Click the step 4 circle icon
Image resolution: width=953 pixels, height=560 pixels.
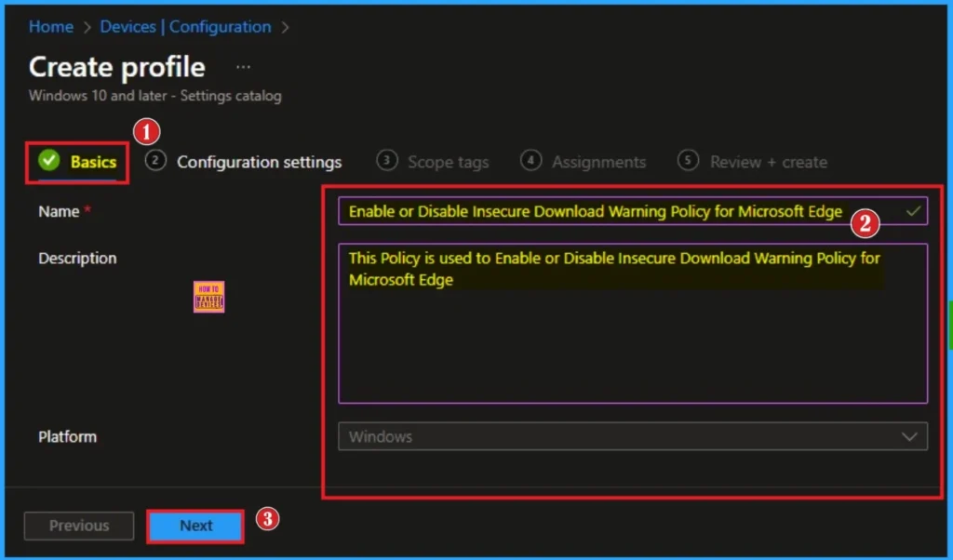530,161
